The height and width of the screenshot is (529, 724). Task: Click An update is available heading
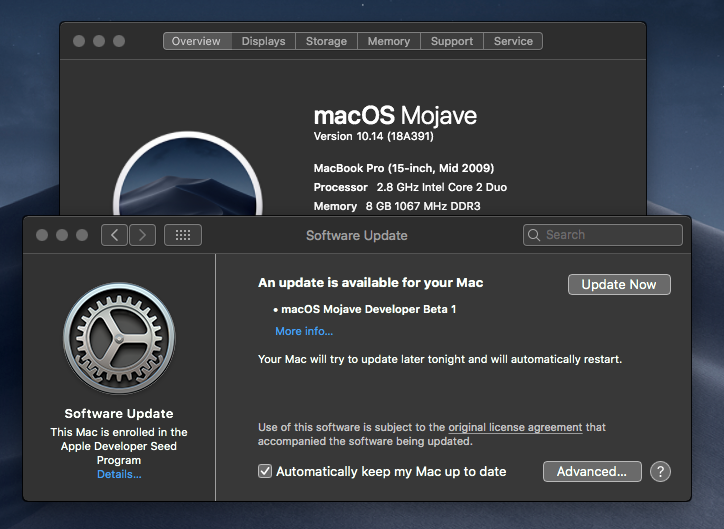[x=370, y=283]
